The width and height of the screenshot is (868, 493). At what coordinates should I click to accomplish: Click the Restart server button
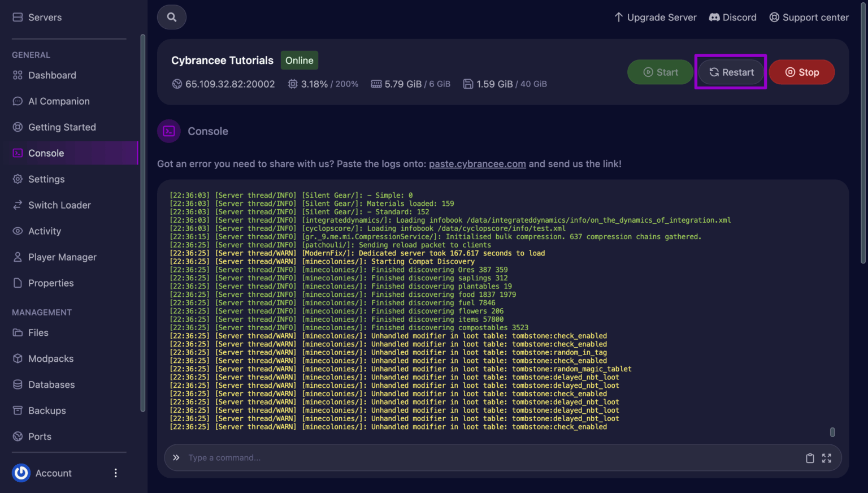point(731,72)
